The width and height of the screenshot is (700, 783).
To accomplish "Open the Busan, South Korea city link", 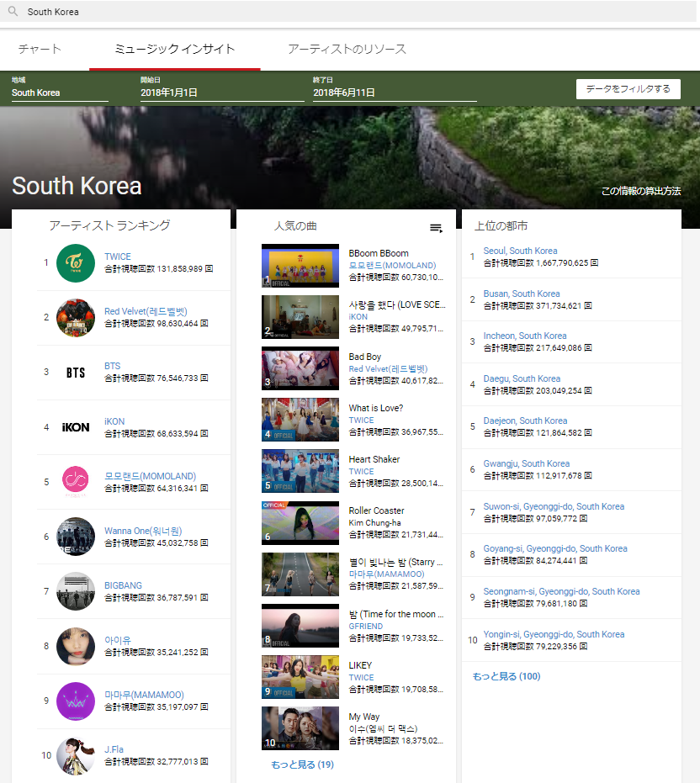I will point(522,294).
